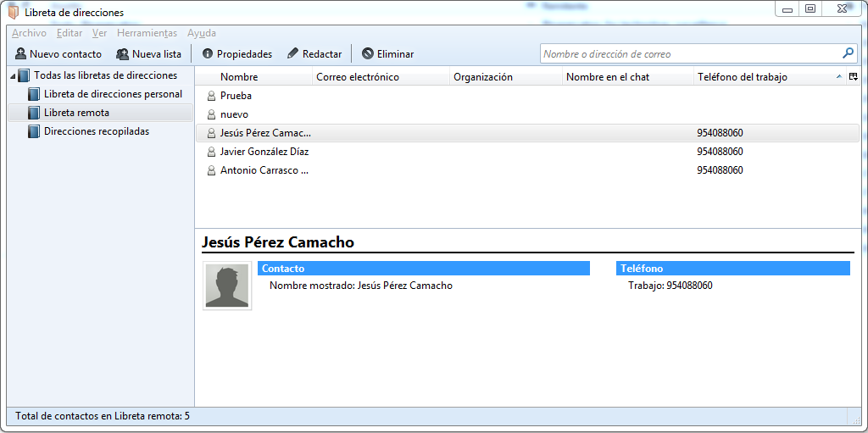The width and height of the screenshot is (868, 433).
Task: Open the Ayuda menu
Action: click(202, 33)
